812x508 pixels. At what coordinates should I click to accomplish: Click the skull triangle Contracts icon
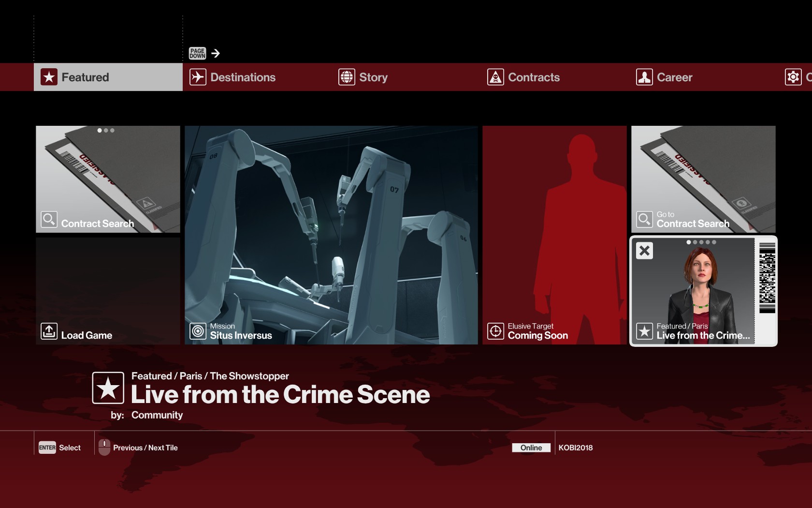coord(495,77)
